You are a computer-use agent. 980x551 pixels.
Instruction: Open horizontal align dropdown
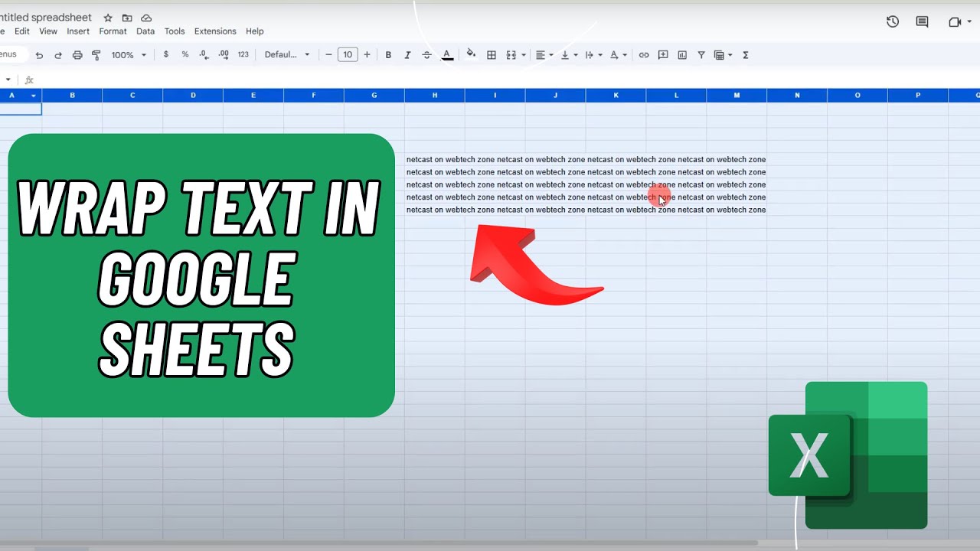pos(544,55)
